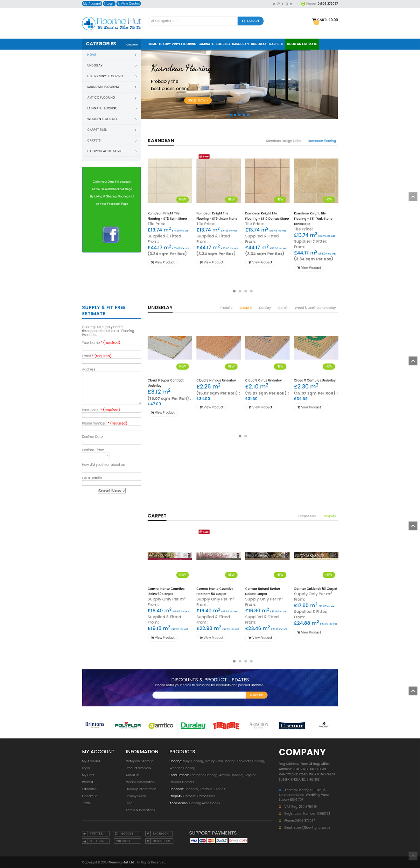Open the Twitter button in the footer
Viewport: 420px width, 868px height.
96,833
